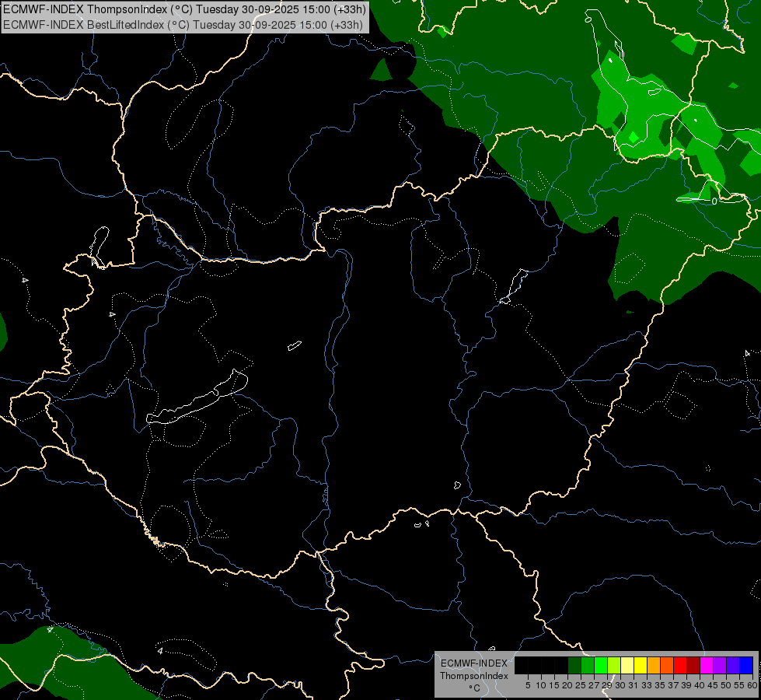
Task: Click the legend tick label 20
Action: pyautogui.click(x=567, y=685)
